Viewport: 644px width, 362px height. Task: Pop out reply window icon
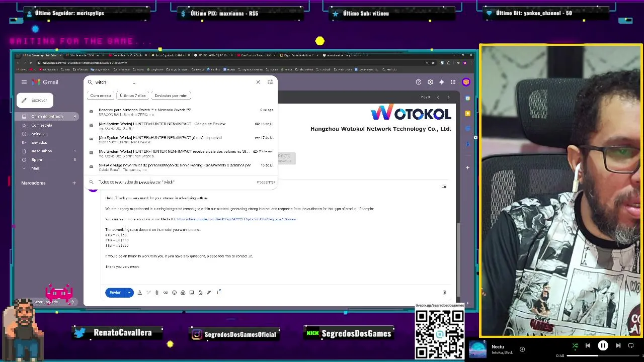[444, 187]
